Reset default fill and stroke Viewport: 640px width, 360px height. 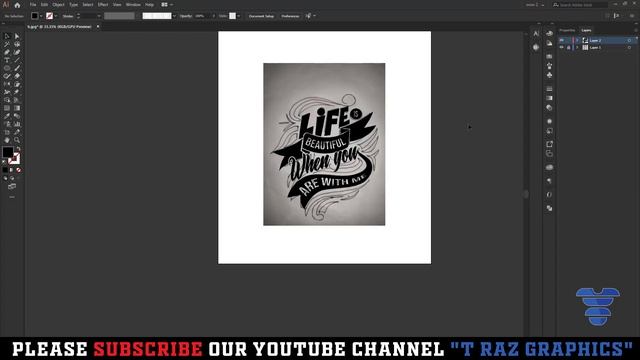click(x=4, y=162)
